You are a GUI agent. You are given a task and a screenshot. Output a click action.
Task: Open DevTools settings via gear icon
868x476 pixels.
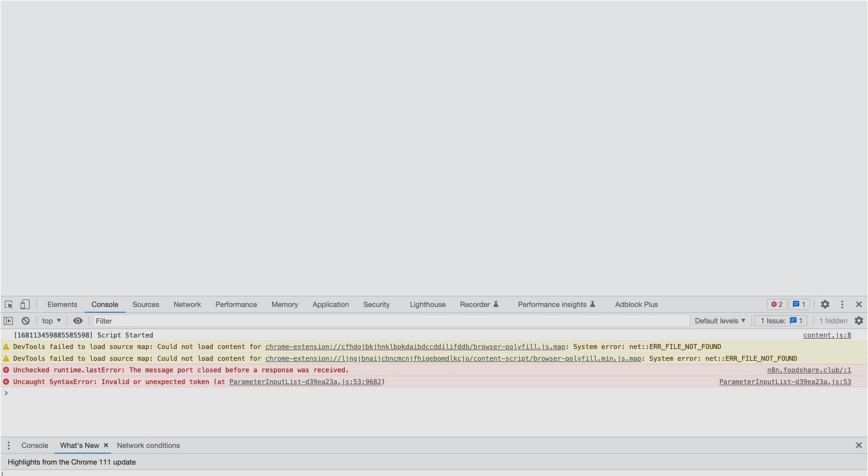825,304
